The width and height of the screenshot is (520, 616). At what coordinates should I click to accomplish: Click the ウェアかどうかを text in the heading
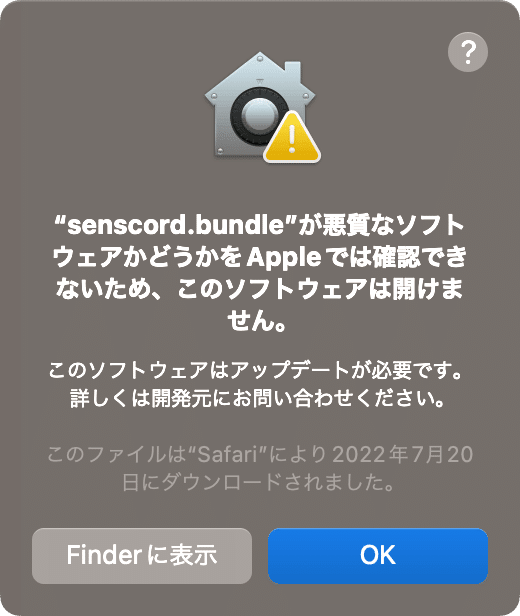click(147, 257)
